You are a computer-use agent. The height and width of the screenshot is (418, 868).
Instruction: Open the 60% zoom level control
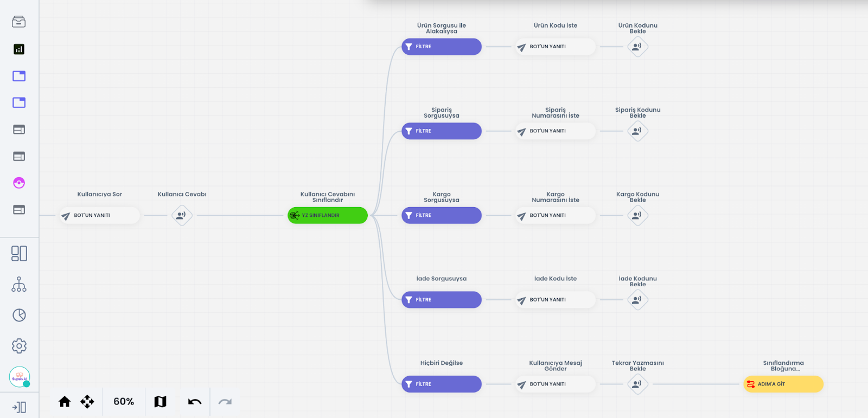[x=124, y=402]
